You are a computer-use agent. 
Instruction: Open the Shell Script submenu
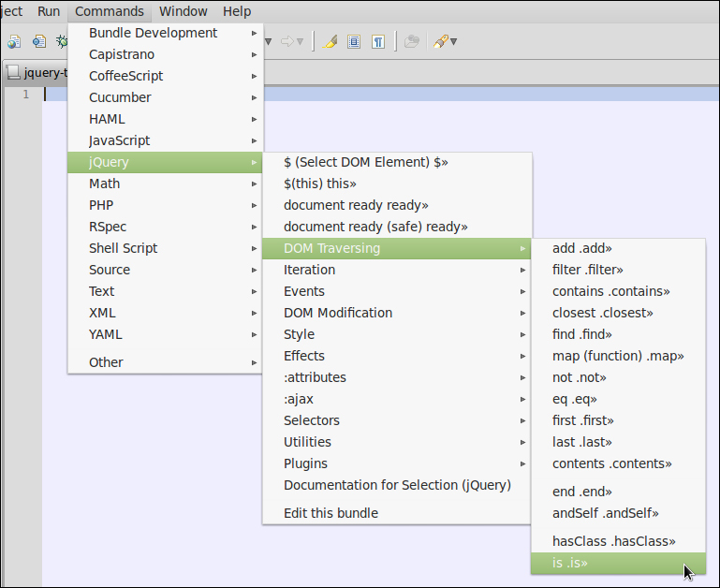click(x=166, y=248)
